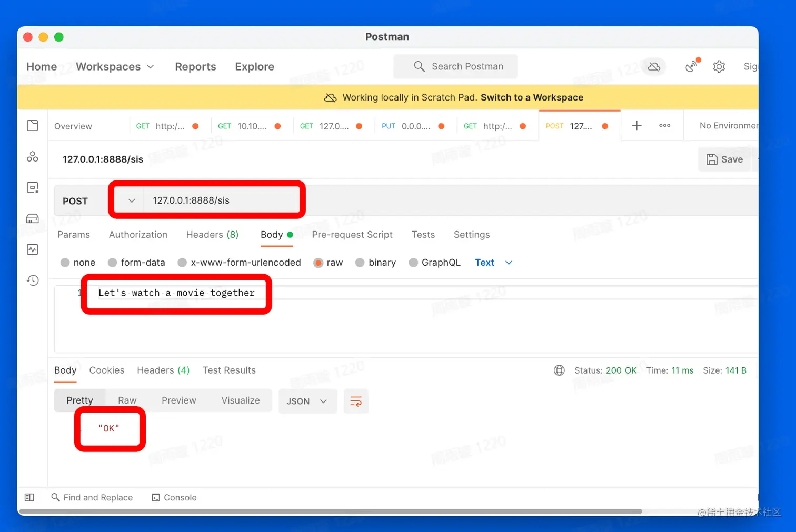Screen dimensions: 796x532
Task: Click the offline cloud sync icon
Action: pos(654,67)
